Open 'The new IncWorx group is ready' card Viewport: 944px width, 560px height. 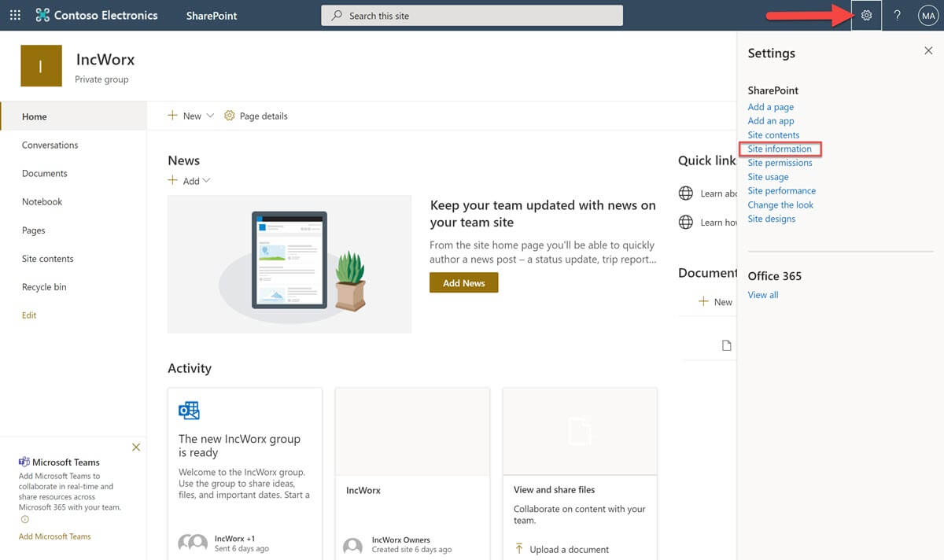pos(245,473)
